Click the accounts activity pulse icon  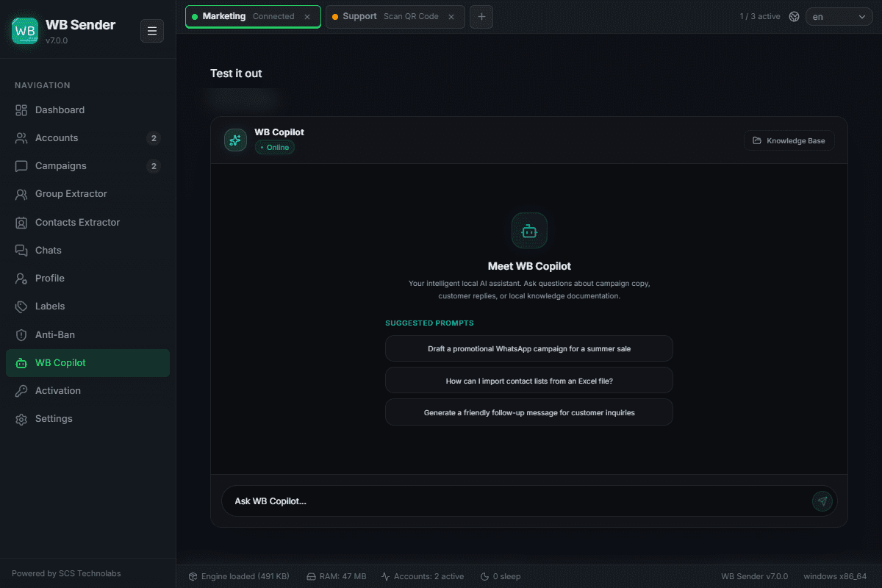[x=385, y=576]
